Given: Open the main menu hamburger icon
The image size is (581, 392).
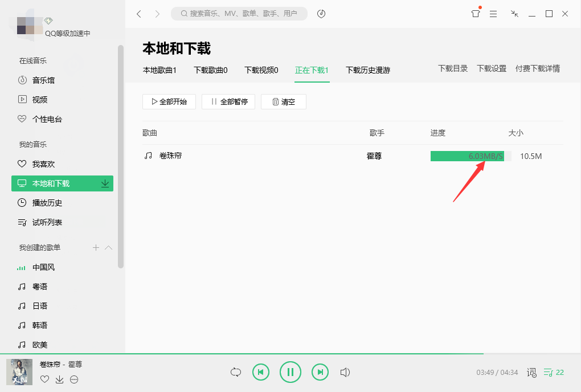Looking at the screenshot, I should click(x=493, y=14).
